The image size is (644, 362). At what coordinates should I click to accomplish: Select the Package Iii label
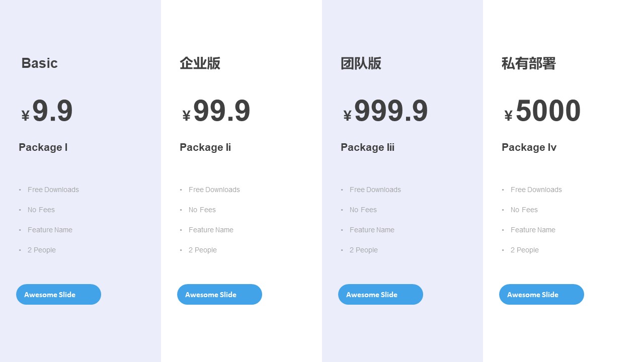point(367,147)
